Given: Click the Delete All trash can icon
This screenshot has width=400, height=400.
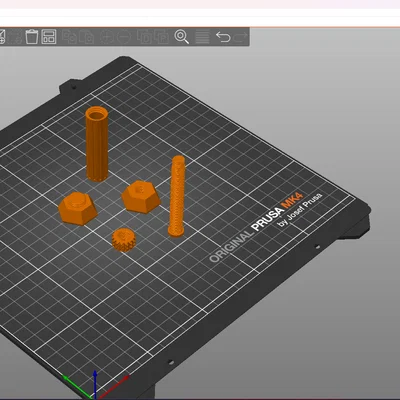Looking at the screenshot, I should point(32,37).
